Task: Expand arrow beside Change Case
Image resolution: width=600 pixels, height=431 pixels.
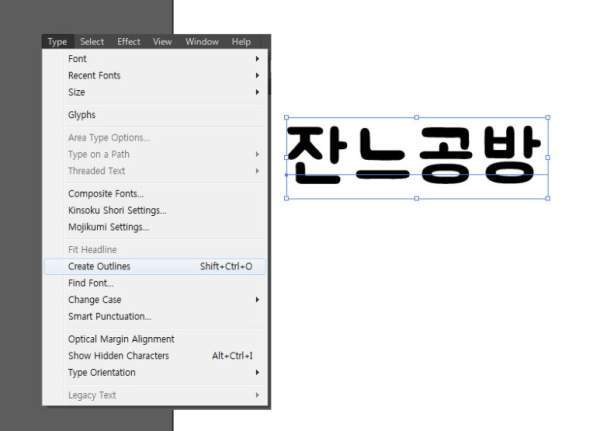Action: pos(258,300)
